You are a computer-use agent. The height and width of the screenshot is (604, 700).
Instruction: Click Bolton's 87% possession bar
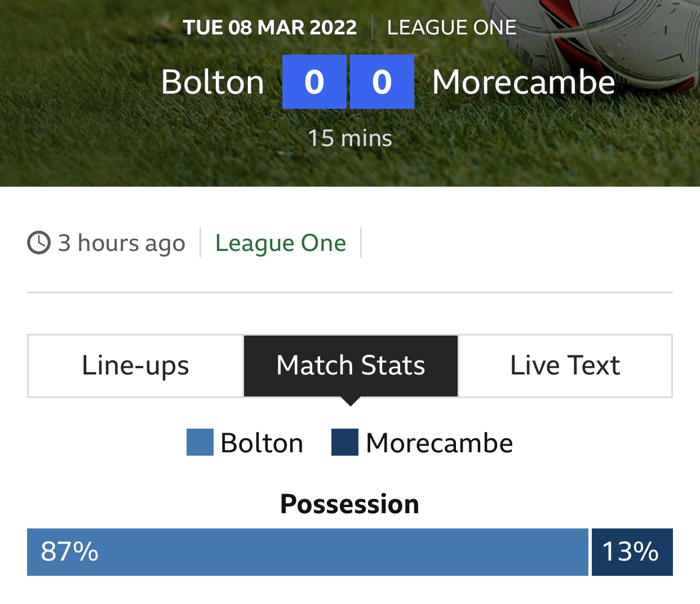308,552
